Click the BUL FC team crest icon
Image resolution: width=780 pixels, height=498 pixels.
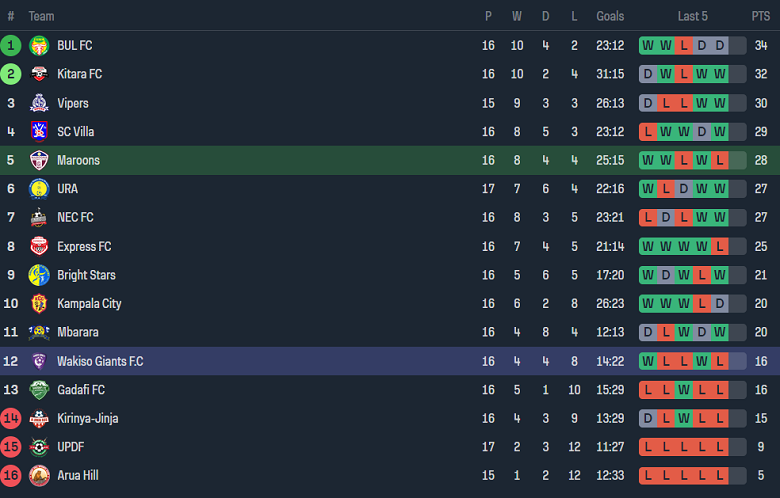pos(39,45)
